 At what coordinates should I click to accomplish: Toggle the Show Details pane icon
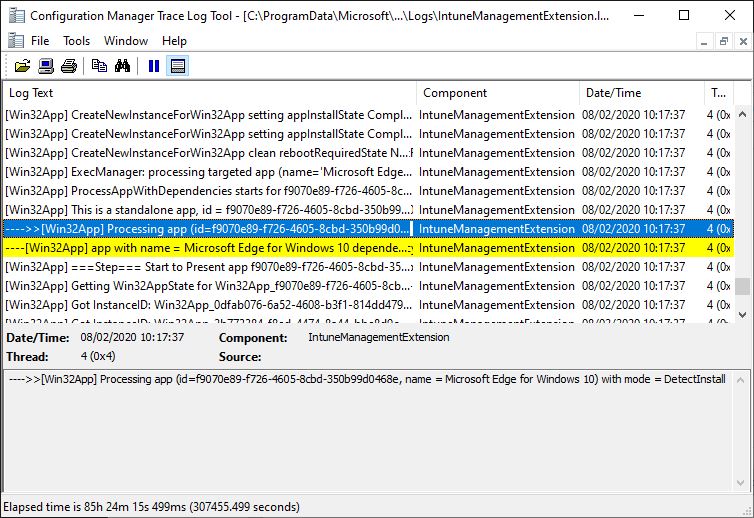click(177, 66)
